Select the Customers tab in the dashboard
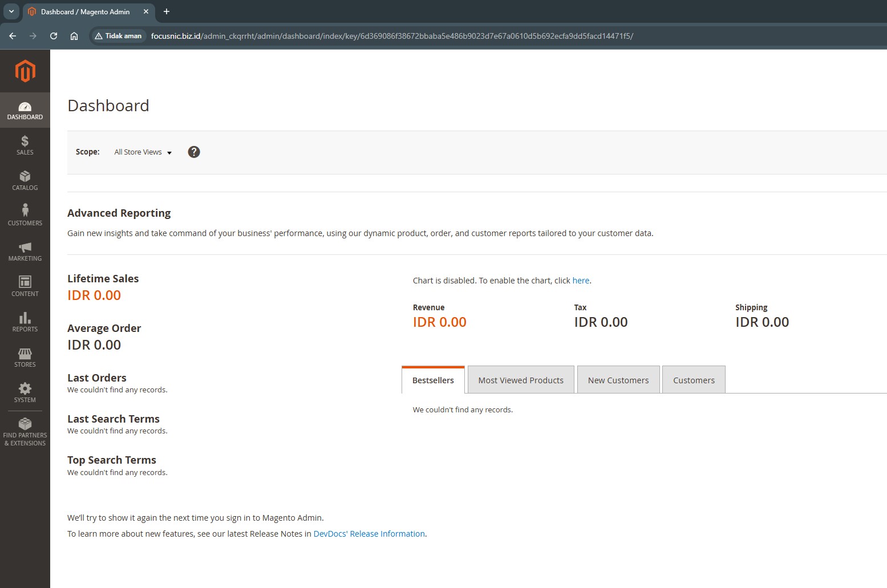The image size is (887, 588). coord(694,380)
